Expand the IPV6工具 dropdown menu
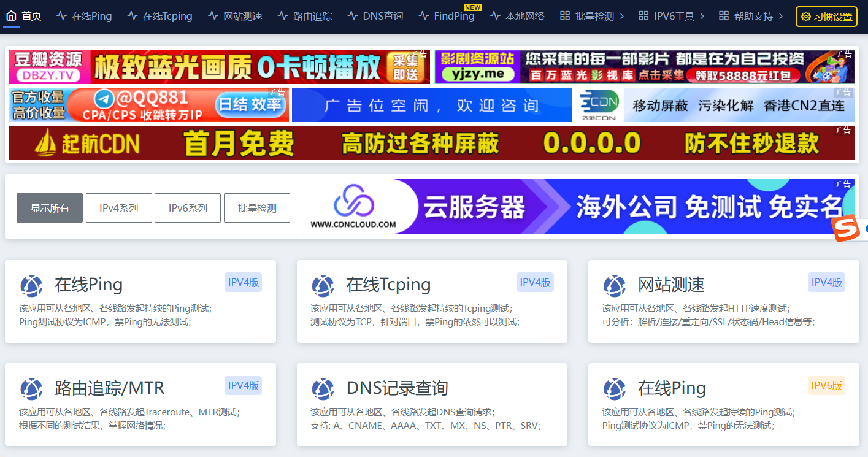 click(671, 16)
